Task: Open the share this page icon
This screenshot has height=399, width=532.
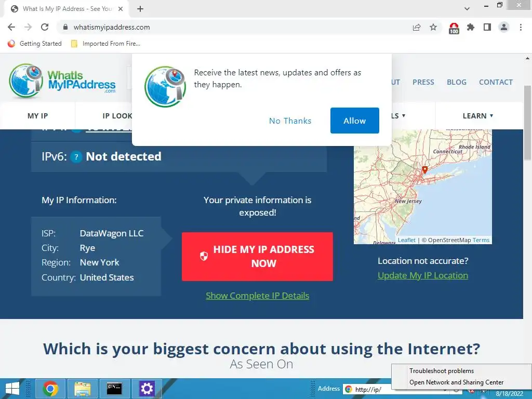Action: click(x=417, y=27)
